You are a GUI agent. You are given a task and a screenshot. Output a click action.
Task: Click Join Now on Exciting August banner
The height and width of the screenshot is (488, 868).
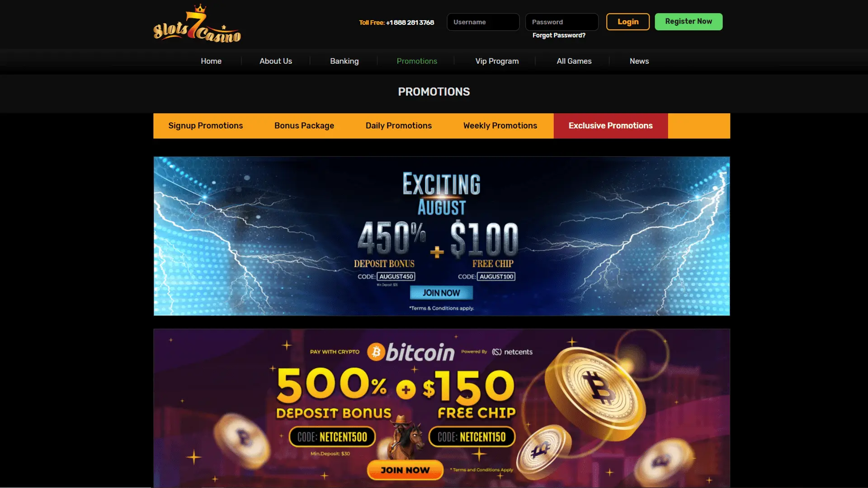coord(441,293)
